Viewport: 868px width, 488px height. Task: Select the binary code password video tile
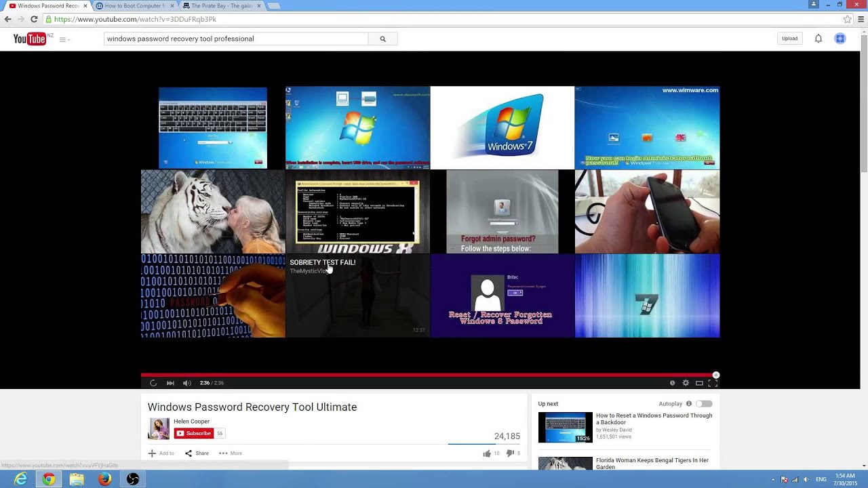[213, 296]
